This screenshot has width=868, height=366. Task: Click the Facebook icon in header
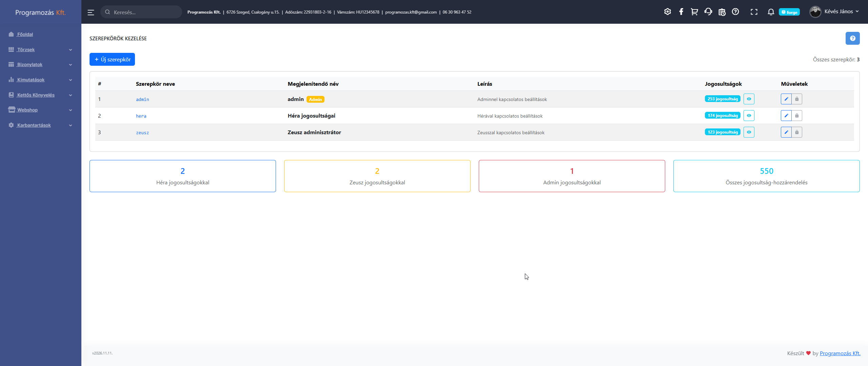click(681, 12)
